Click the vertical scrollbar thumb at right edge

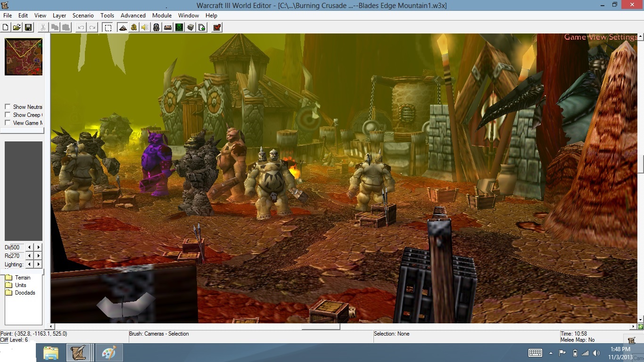(x=641, y=165)
